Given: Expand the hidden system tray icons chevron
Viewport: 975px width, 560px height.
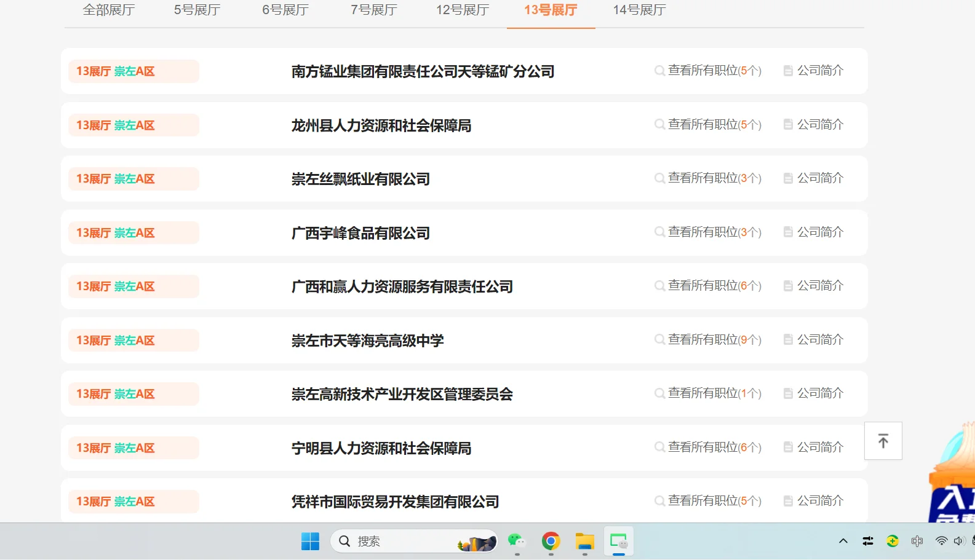Looking at the screenshot, I should point(843,541).
